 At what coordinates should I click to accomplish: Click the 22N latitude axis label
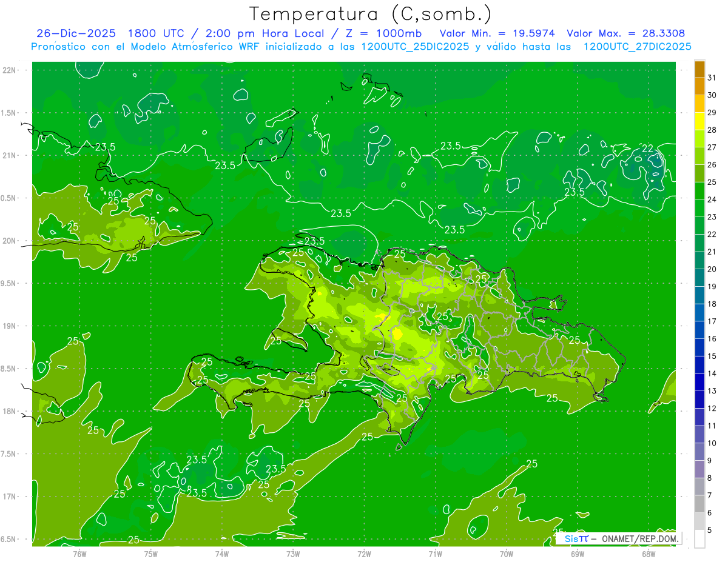coord(10,70)
